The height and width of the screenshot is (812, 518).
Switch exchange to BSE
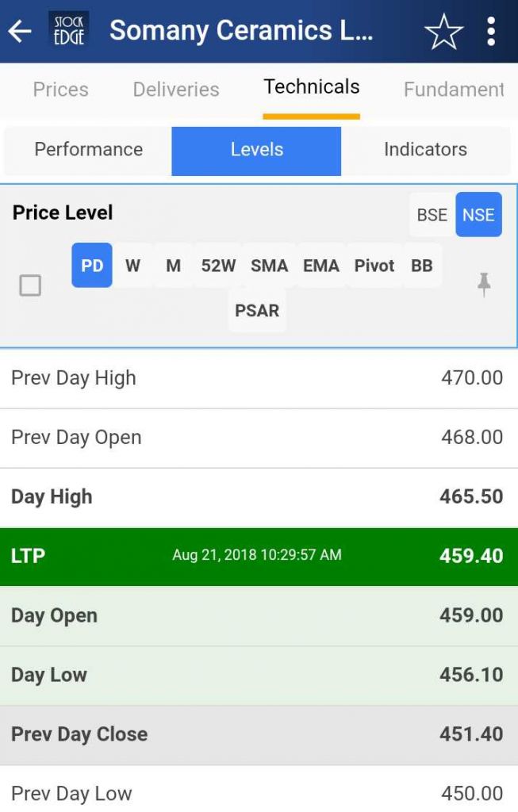(431, 214)
